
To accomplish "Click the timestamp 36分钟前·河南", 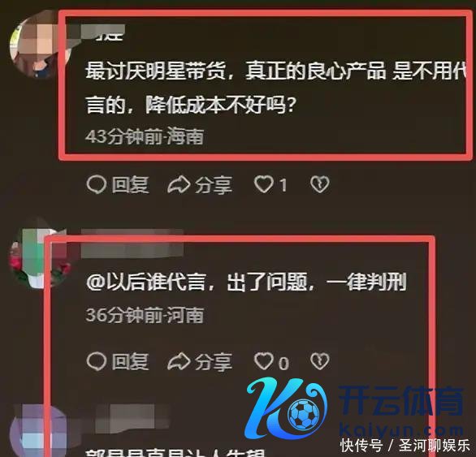I will tap(145, 314).
